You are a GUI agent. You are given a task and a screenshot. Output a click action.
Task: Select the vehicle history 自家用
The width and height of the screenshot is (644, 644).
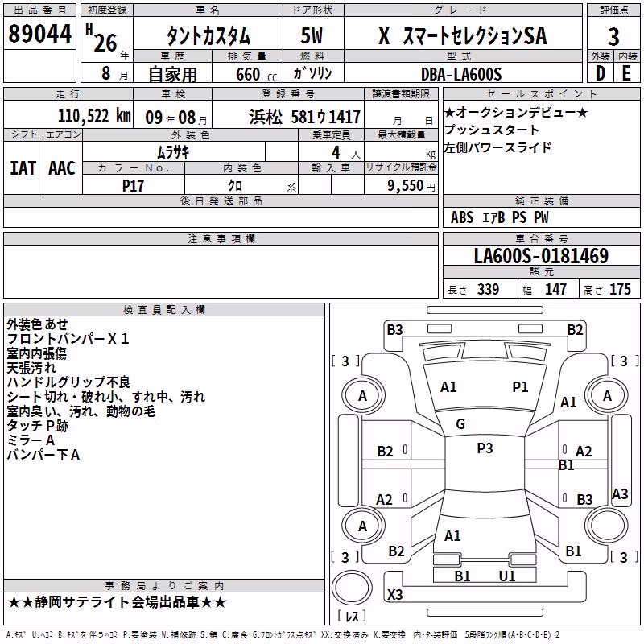[172, 74]
